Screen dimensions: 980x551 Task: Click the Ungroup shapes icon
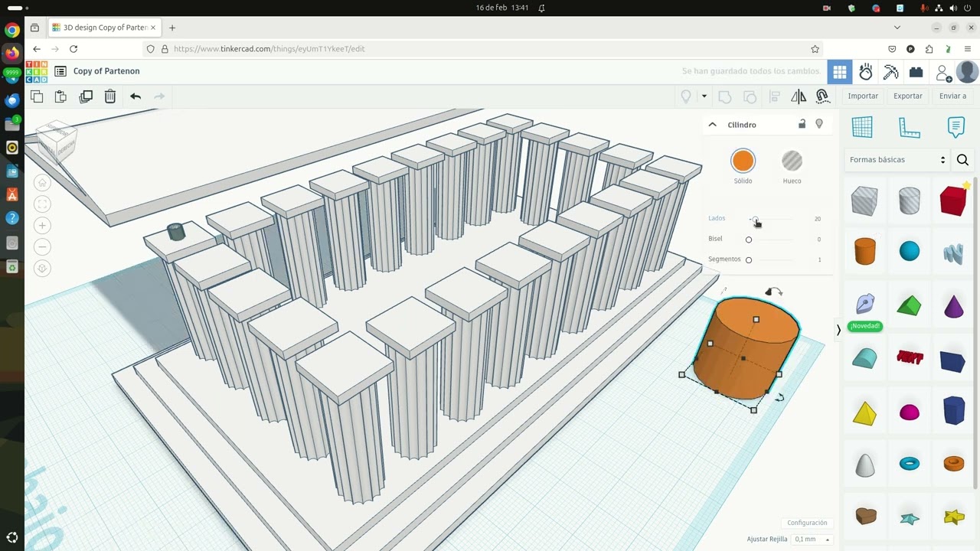tap(750, 96)
